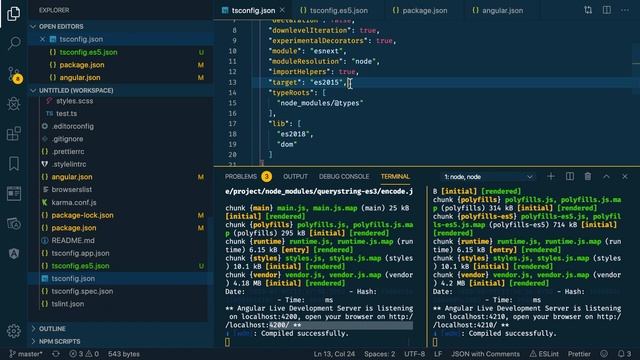Click the 543 bytes file size indicator
The height and width of the screenshot is (360, 640).
point(124,354)
